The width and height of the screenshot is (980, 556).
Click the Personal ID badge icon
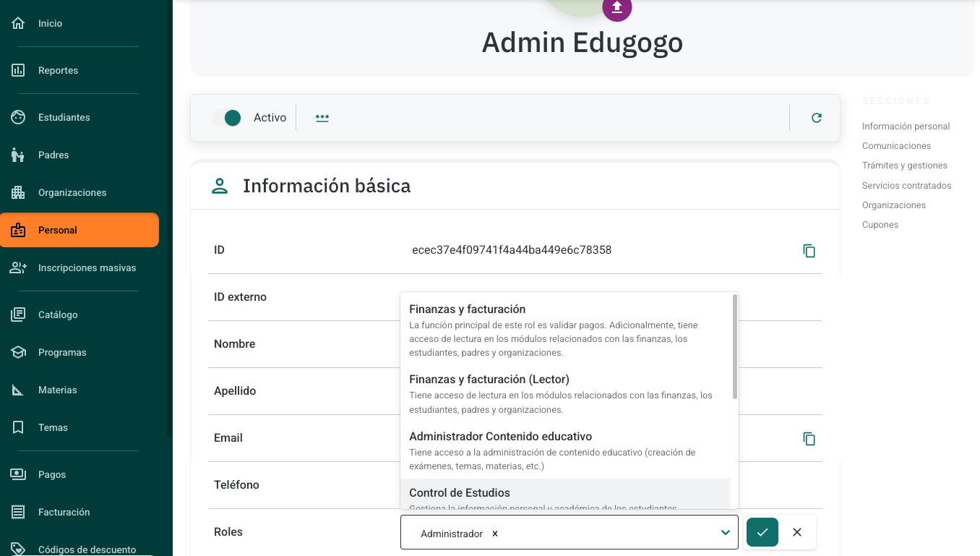pos(18,231)
